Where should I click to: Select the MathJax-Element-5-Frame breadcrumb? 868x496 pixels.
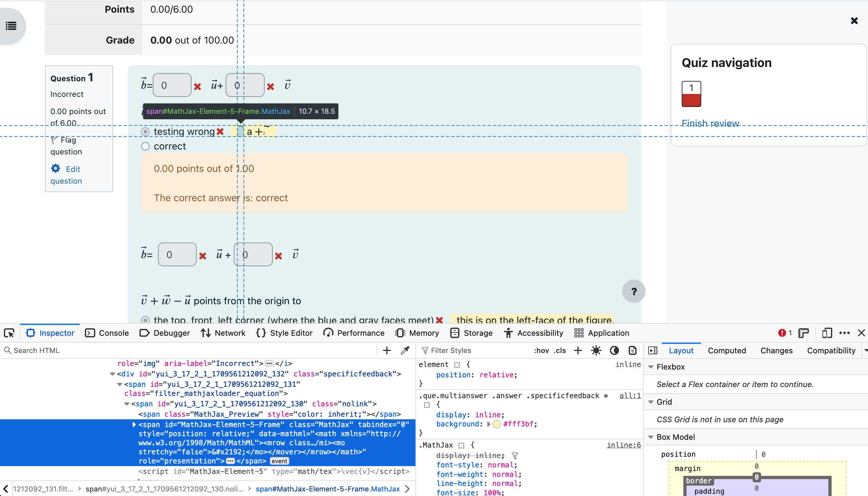[x=327, y=489]
